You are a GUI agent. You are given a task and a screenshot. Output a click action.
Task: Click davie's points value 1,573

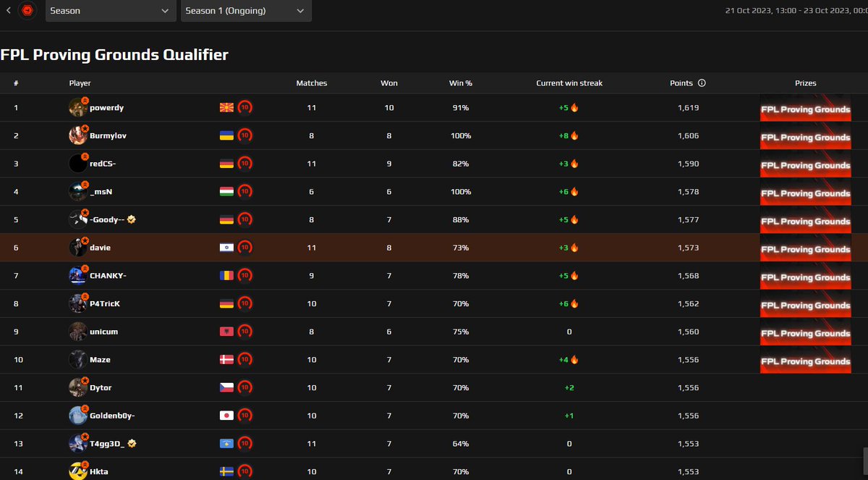point(689,248)
